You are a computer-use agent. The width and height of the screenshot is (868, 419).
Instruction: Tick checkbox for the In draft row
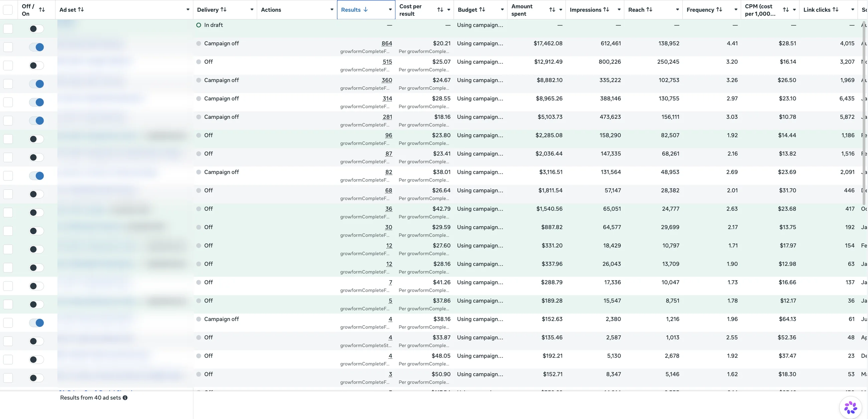click(x=8, y=29)
